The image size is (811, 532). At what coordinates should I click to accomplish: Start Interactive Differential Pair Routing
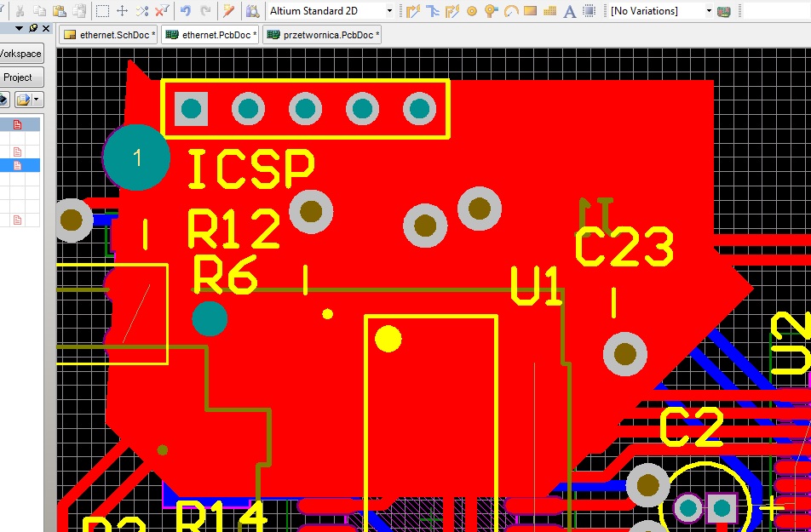point(433,10)
